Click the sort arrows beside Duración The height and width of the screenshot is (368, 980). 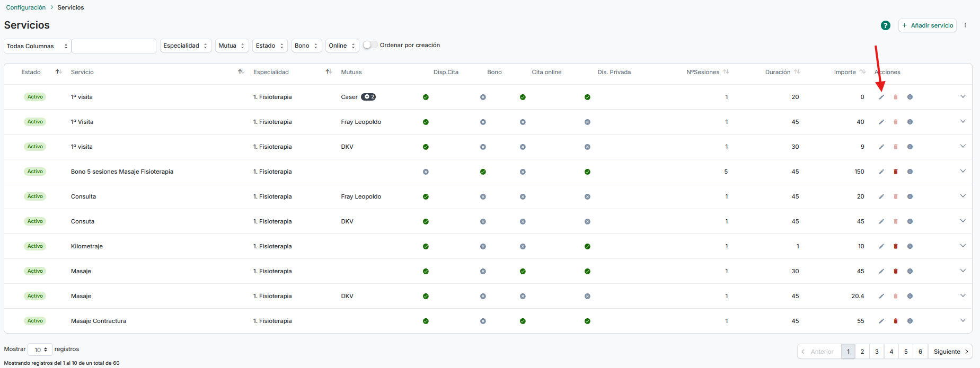pyautogui.click(x=797, y=72)
